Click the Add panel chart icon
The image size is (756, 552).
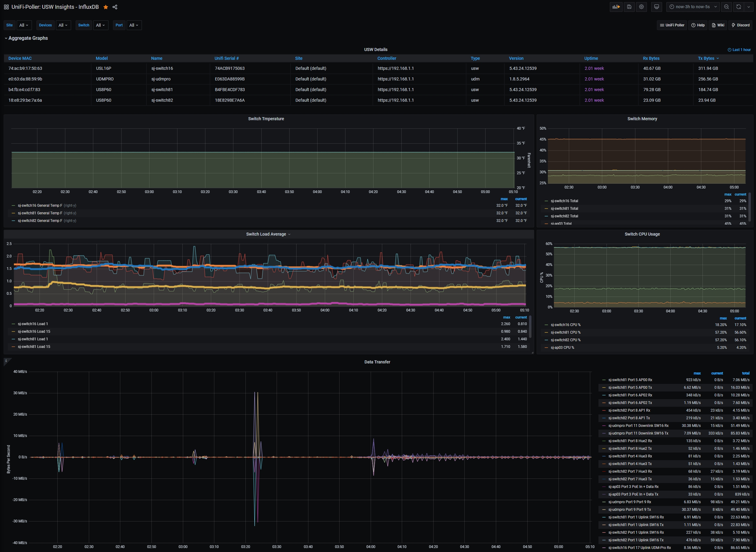pyautogui.click(x=616, y=7)
